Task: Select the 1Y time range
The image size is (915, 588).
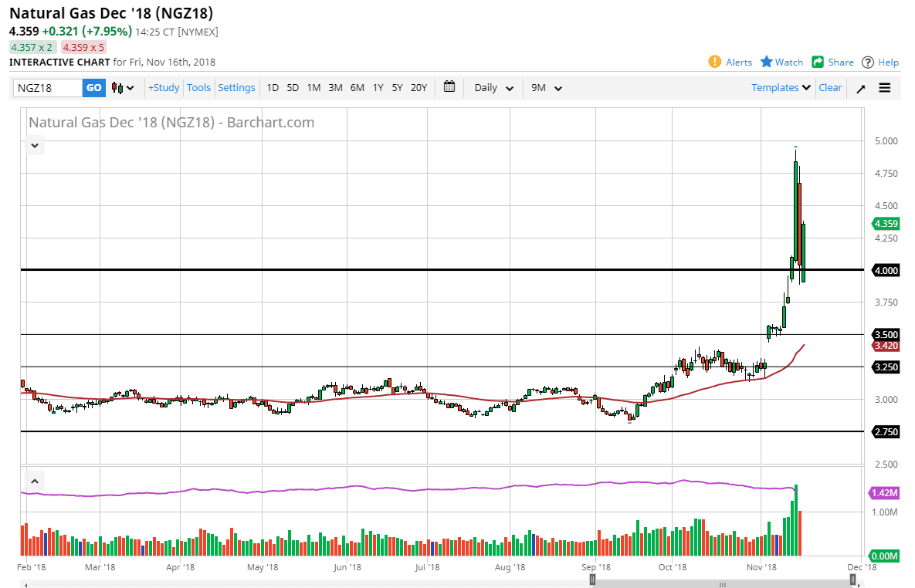Action: pos(378,87)
